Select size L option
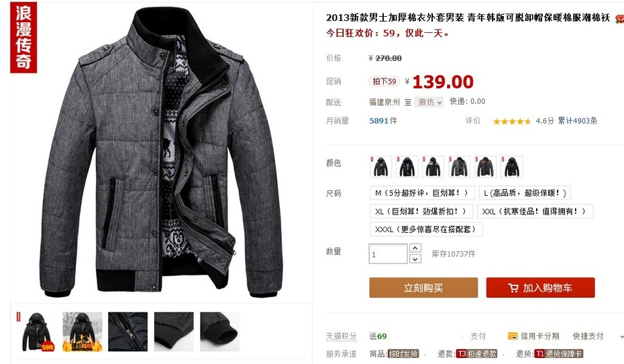 coord(525,193)
